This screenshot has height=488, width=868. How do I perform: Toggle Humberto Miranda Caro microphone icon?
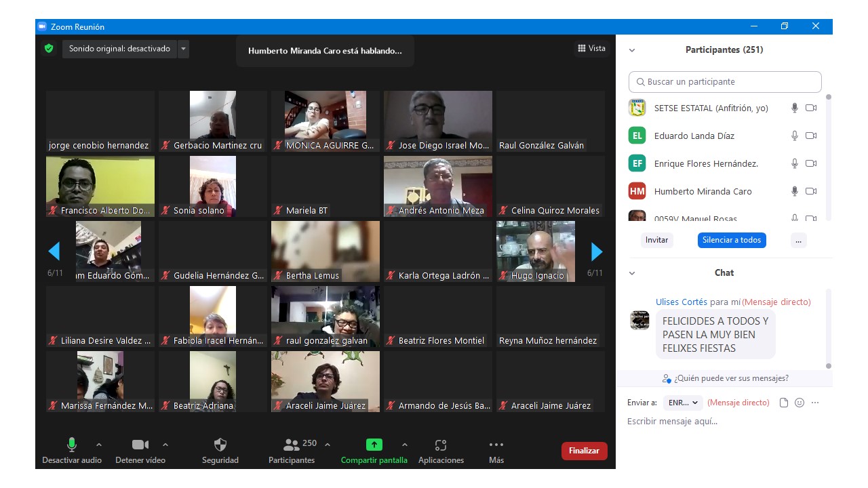pyautogui.click(x=795, y=191)
